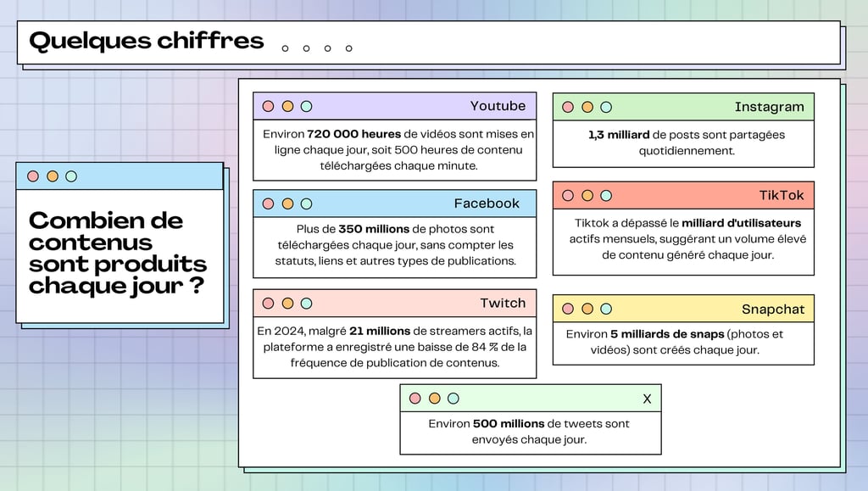Click the green dot above the 'Combien de contenus' card
This screenshot has width=868, height=491.
coord(71,176)
